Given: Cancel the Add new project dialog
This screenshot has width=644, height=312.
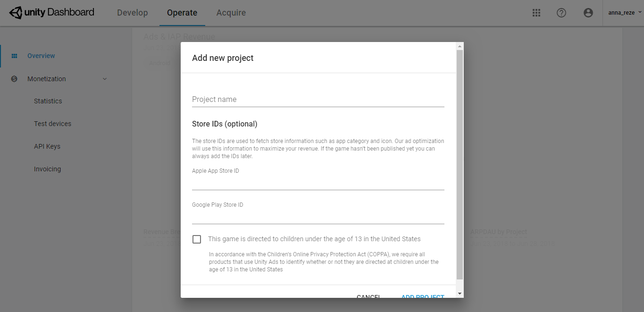Looking at the screenshot, I should tap(368, 296).
